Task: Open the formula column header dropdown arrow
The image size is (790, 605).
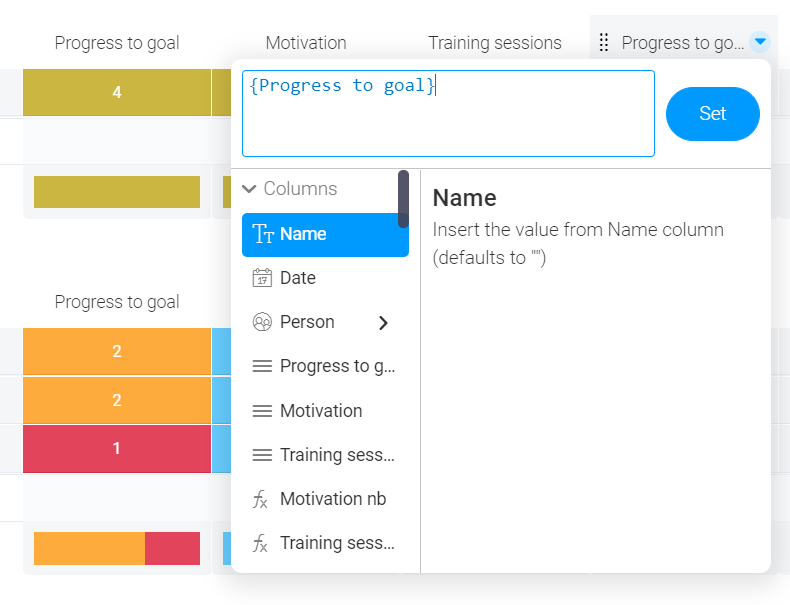Action: pyautogui.click(x=761, y=42)
